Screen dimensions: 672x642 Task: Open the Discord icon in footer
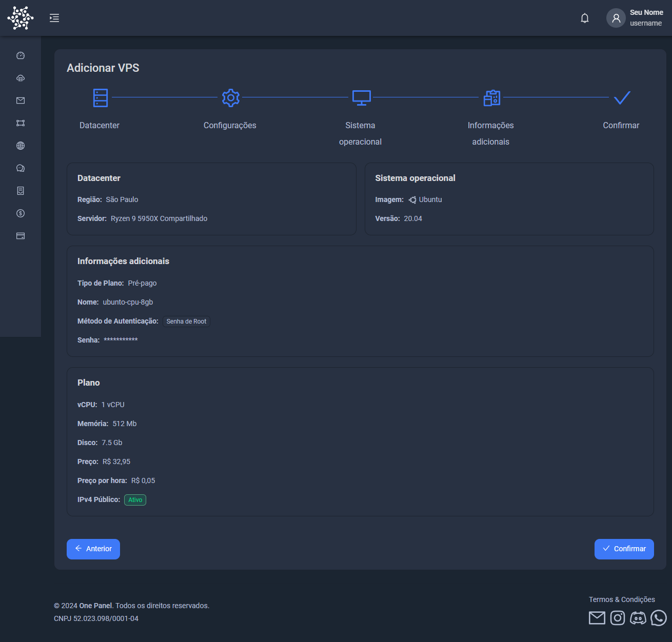[x=638, y=618]
